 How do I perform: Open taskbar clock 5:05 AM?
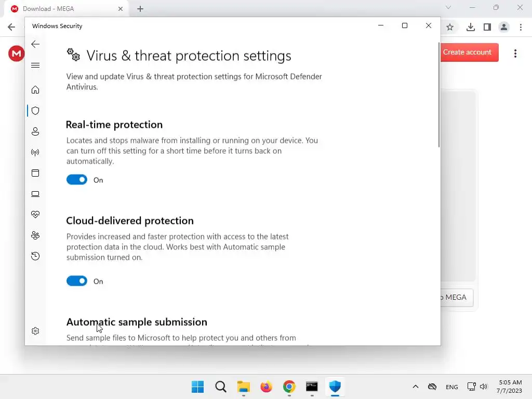(509, 387)
